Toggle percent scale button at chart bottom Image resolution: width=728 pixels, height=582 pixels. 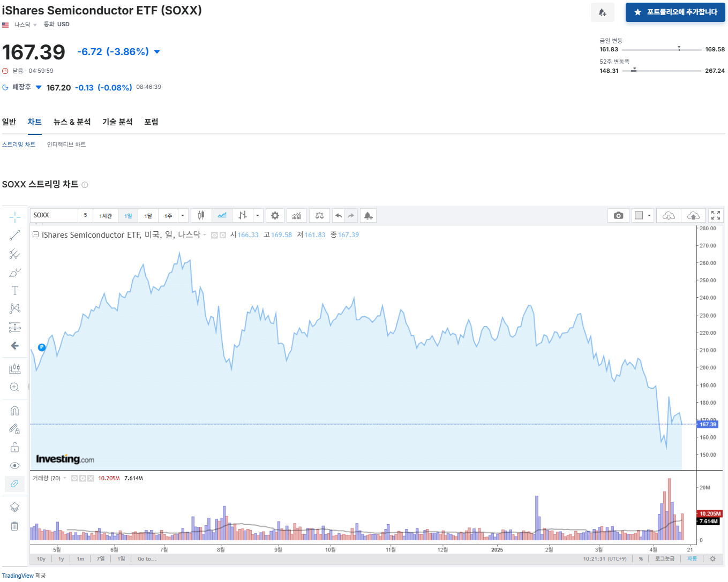tap(641, 558)
